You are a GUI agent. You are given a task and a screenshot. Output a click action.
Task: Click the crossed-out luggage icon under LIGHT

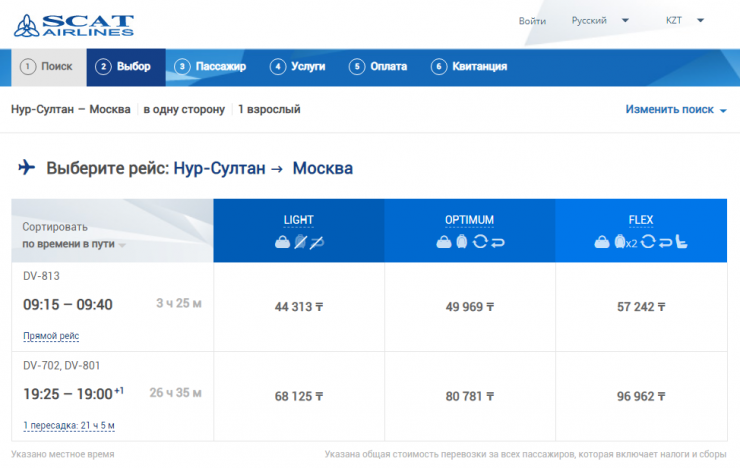tap(299, 242)
